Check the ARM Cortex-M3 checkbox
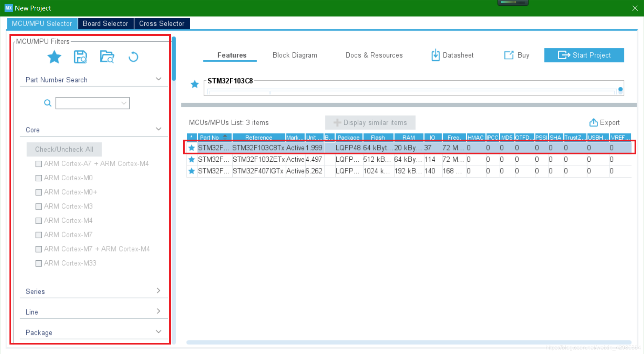This screenshot has height=354, width=644. (x=39, y=206)
